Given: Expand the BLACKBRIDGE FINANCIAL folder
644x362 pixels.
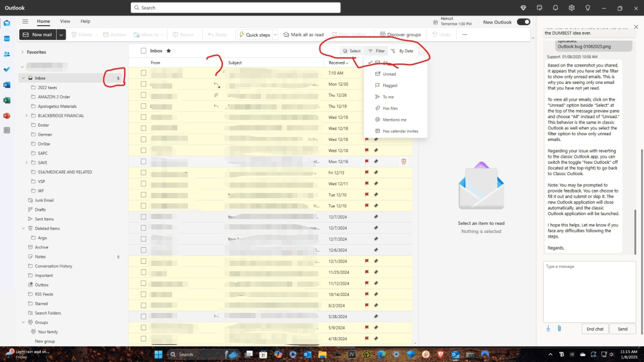Looking at the screenshot, I should click(x=27, y=116).
